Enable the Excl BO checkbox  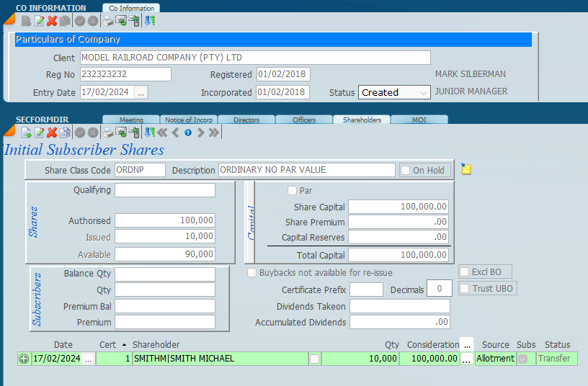(465, 272)
